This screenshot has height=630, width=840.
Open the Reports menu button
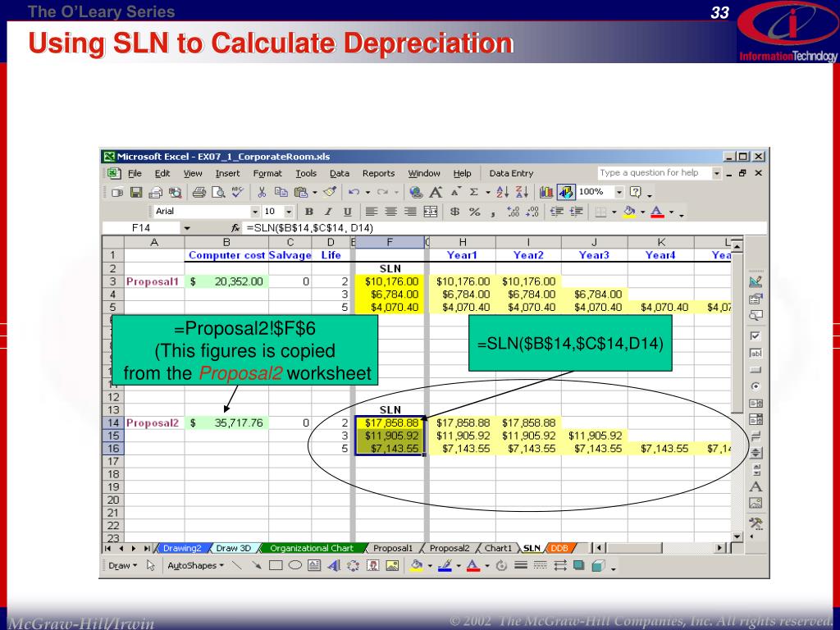378,174
